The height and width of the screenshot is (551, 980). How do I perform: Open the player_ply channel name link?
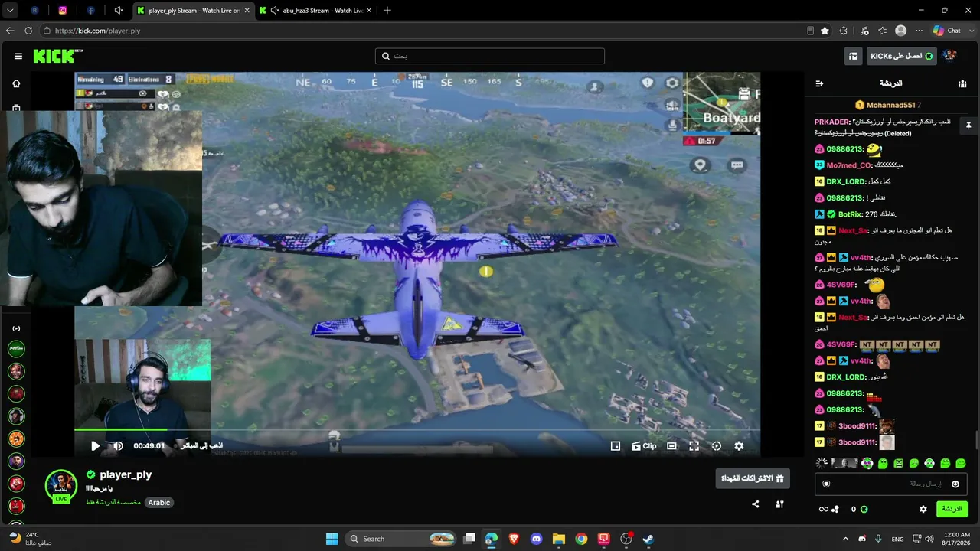pyautogui.click(x=126, y=474)
